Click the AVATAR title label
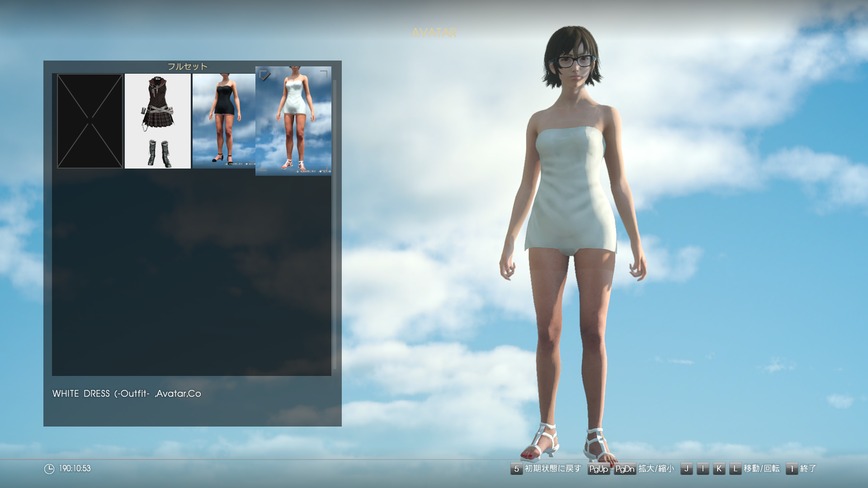868x488 pixels. (434, 33)
